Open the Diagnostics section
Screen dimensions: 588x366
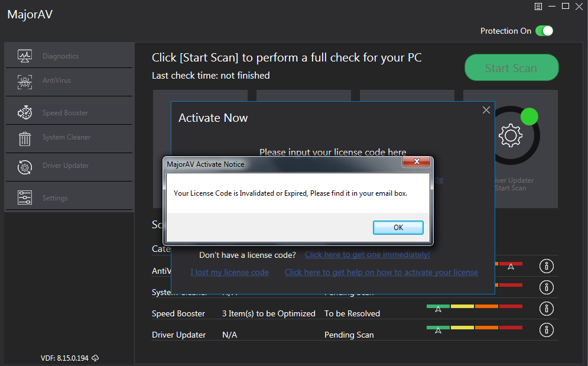coord(69,56)
